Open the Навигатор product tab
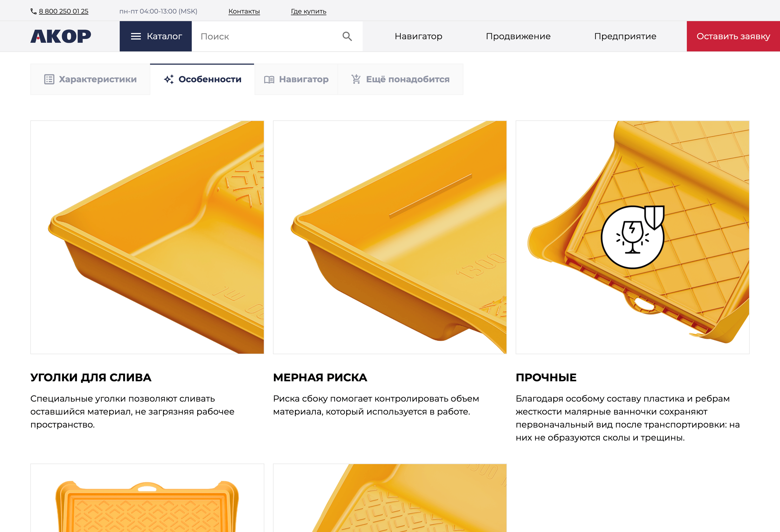 tap(296, 80)
